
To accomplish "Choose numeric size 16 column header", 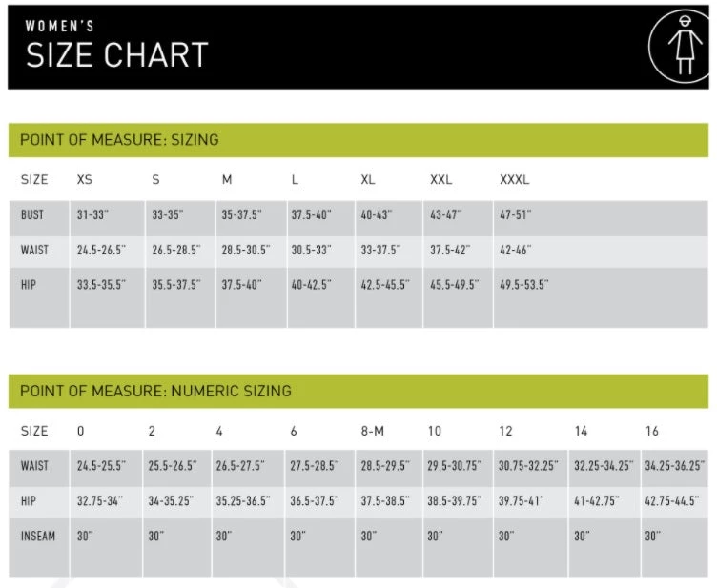I will (652, 431).
